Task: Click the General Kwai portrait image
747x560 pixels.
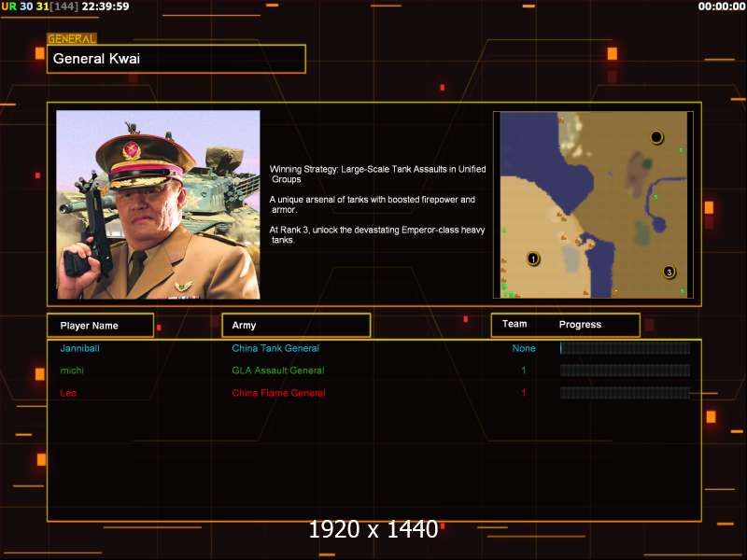Action: coord(158,204)
